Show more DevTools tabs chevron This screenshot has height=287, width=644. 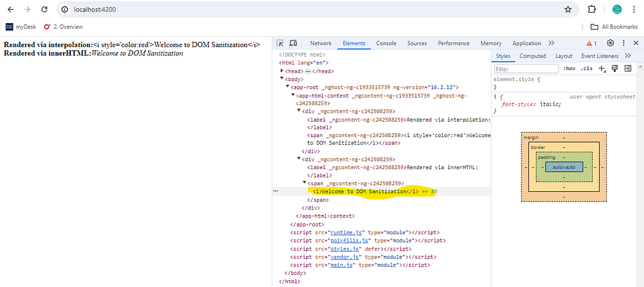[551, 43]
